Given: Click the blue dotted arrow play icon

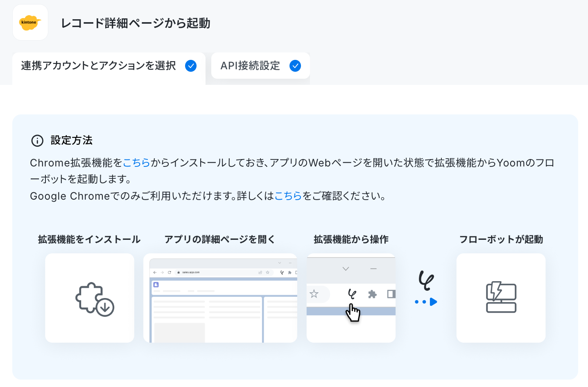Looking at the screenshot, I should 426,302.
